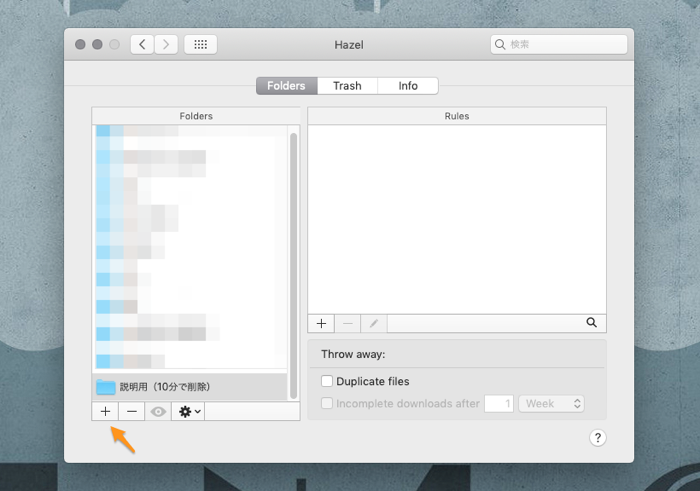Click the rules search magnifier icon

(591, 323)
